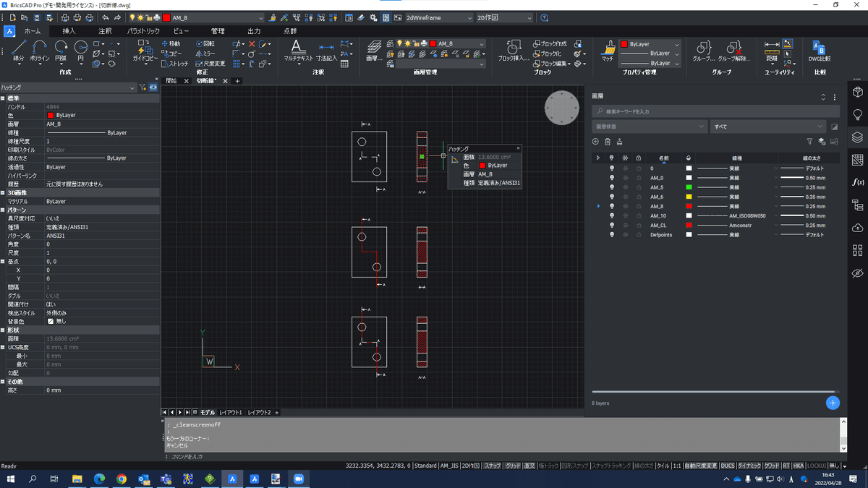Click the yellow color swatch of layer AM_6
Screen dimensions: 868x488
689,197
